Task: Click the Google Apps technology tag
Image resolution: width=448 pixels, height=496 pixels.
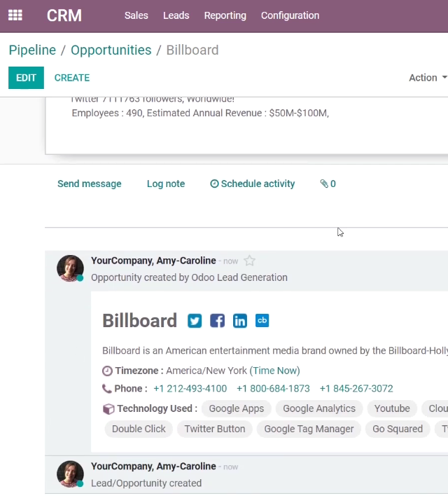Action: tap(237, 408)
